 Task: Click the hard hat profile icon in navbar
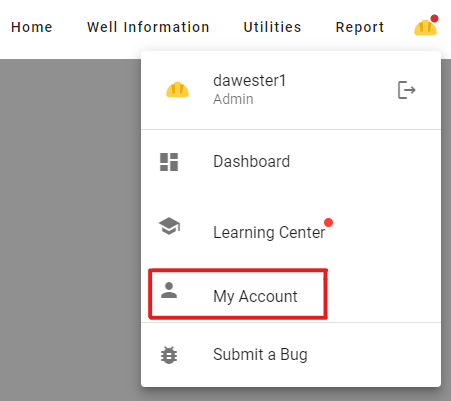[425, 28]
